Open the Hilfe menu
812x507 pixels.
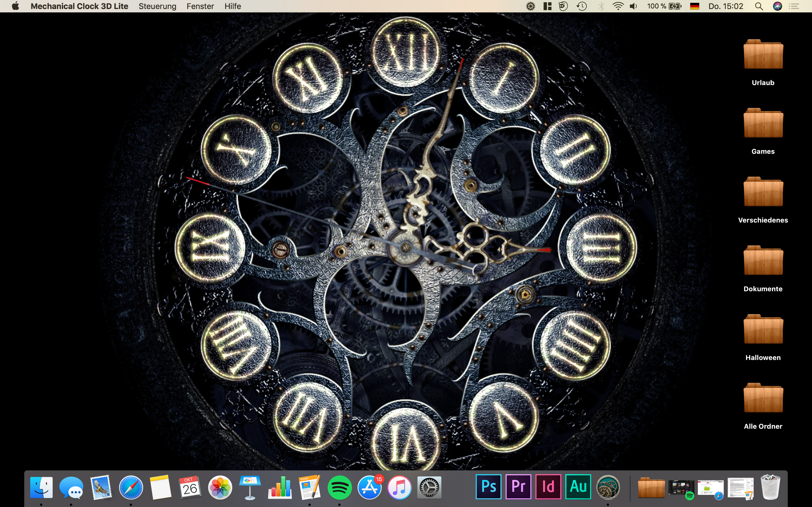(233, 6)
